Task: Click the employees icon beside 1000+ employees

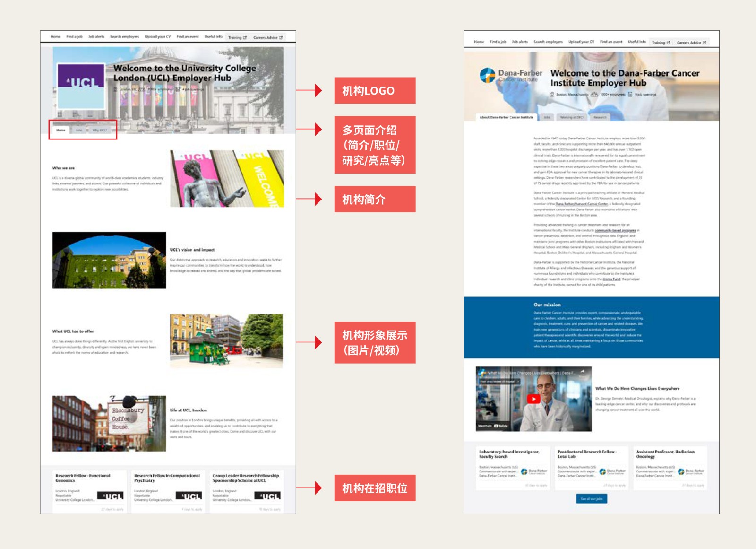Action: coord(594,94)
